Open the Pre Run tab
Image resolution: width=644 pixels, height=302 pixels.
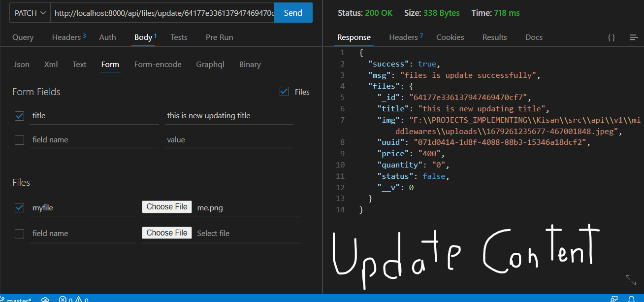220,37
